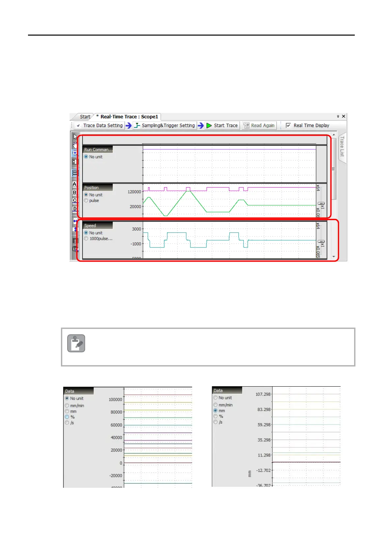Click the blue arrow before Start Trace

click(x=201, y=126)
